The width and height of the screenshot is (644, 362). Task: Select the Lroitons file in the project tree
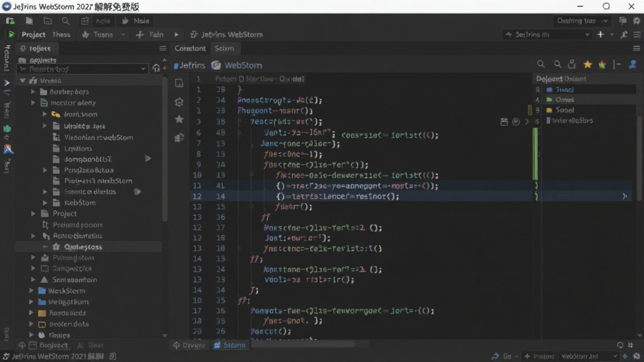78,148
